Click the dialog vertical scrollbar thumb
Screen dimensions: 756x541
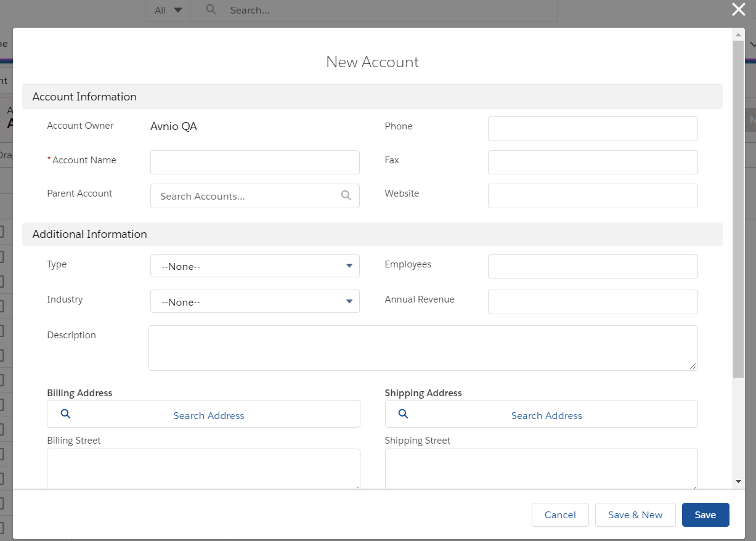click(x=738, y=209)
